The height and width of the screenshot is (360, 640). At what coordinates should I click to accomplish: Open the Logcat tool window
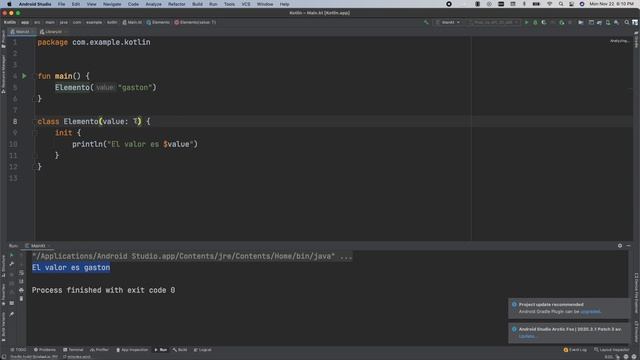pos(203,350)
